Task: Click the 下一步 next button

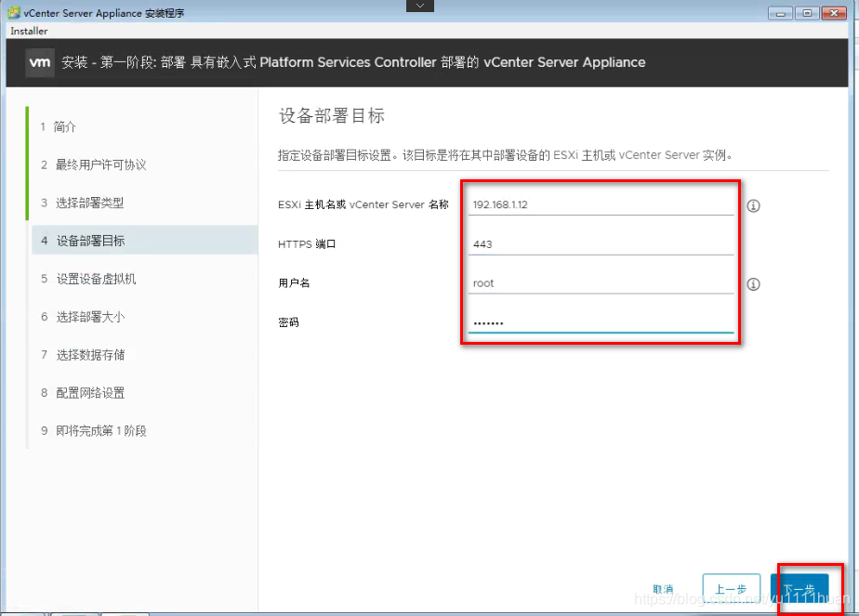Action: [x=800, y=589]
